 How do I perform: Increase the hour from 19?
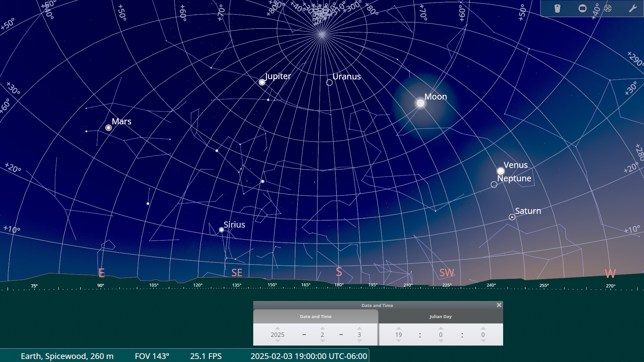coord(398,328)
